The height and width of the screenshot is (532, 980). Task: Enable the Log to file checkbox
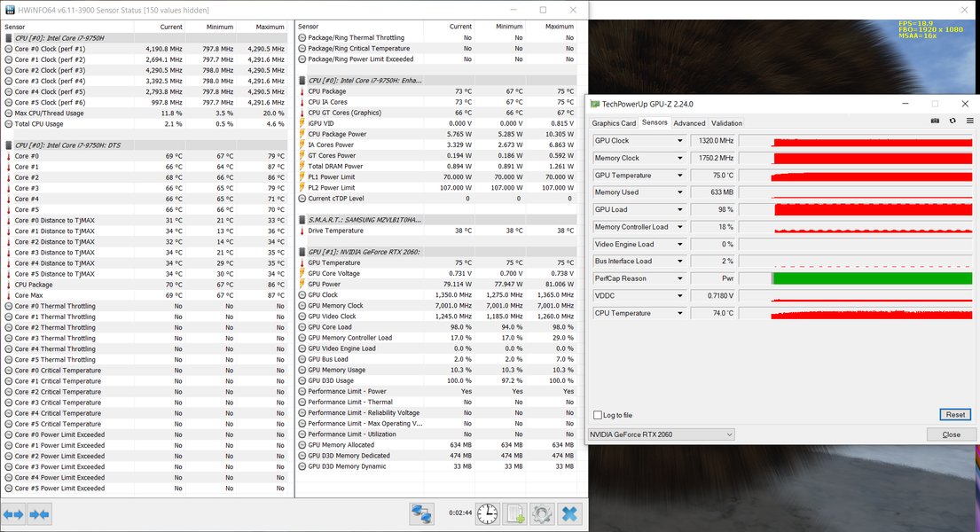(x=598, y=415)
